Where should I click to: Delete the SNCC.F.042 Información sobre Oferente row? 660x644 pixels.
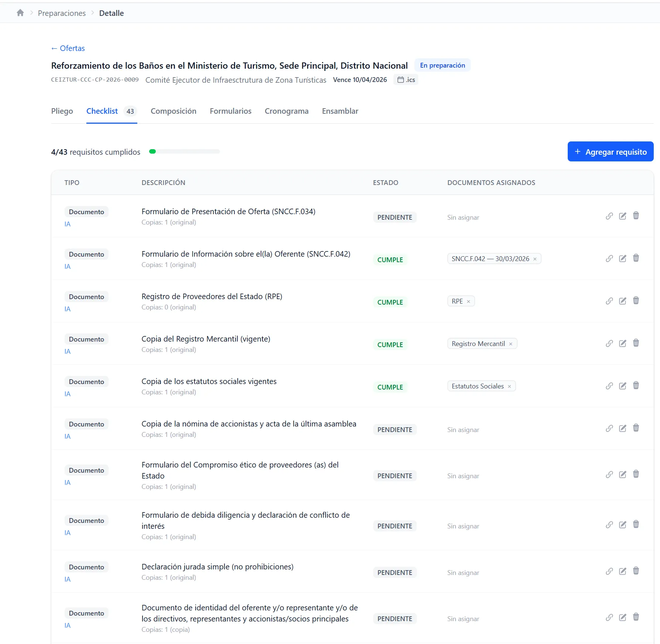(636, 258)
